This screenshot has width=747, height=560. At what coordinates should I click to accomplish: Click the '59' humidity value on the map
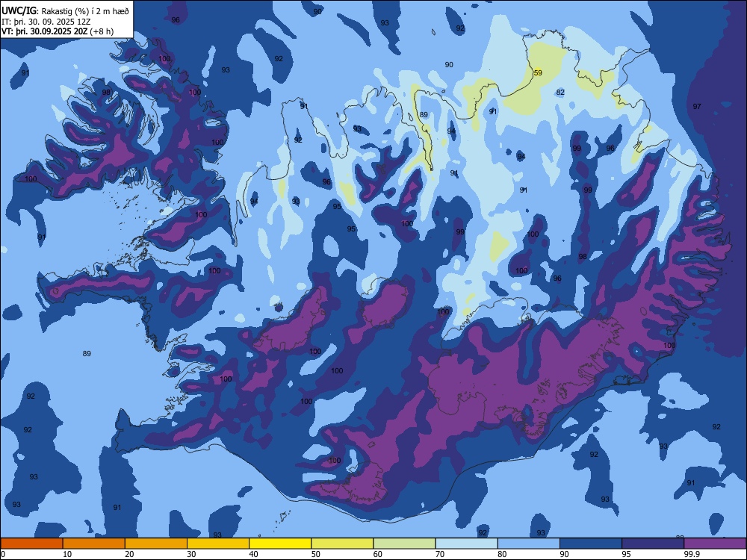click(x=538, y=73)
